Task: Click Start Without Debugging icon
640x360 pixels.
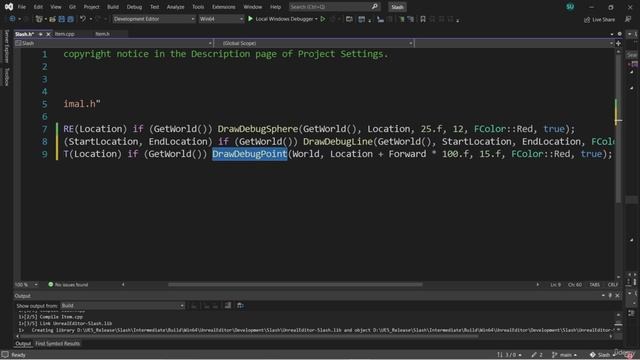Action: point(323,19)
